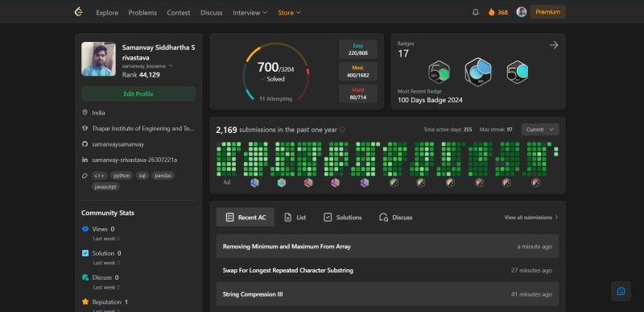Open the user avatar menu in navbar
This screenshot has height=312, width=644.
coord(522,12)
